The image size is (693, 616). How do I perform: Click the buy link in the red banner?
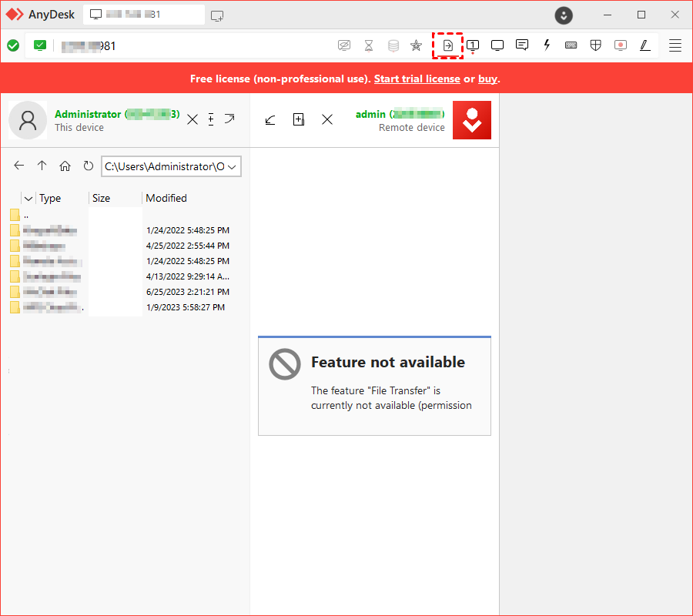487,79
